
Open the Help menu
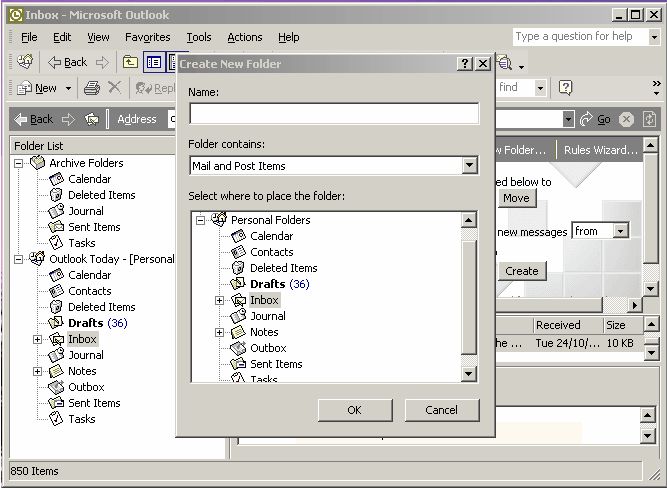(x=288, y=37)
